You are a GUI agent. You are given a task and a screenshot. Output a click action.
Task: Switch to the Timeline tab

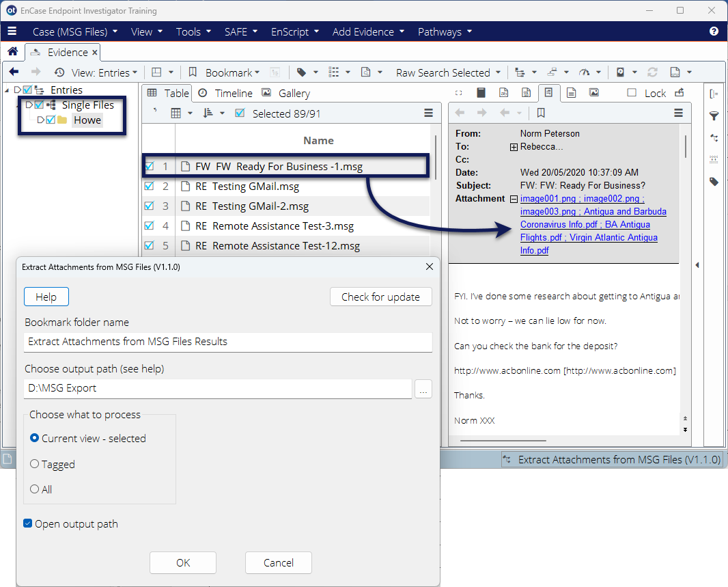(x=225, y=93)
